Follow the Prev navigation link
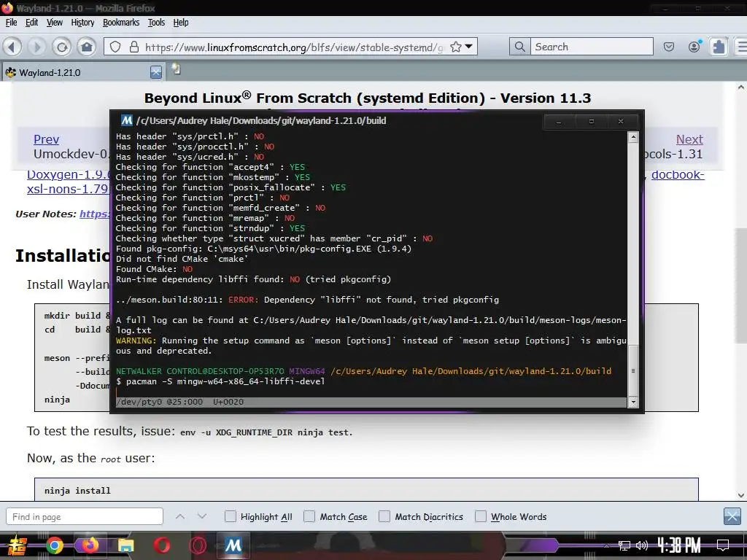The width and height of the screenshot is (747, 560). pyautogui.click(x=46, y=139)
